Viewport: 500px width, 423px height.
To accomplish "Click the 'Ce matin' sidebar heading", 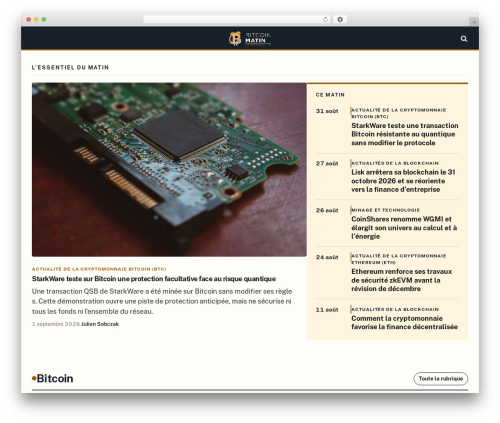I will [330, 95].
